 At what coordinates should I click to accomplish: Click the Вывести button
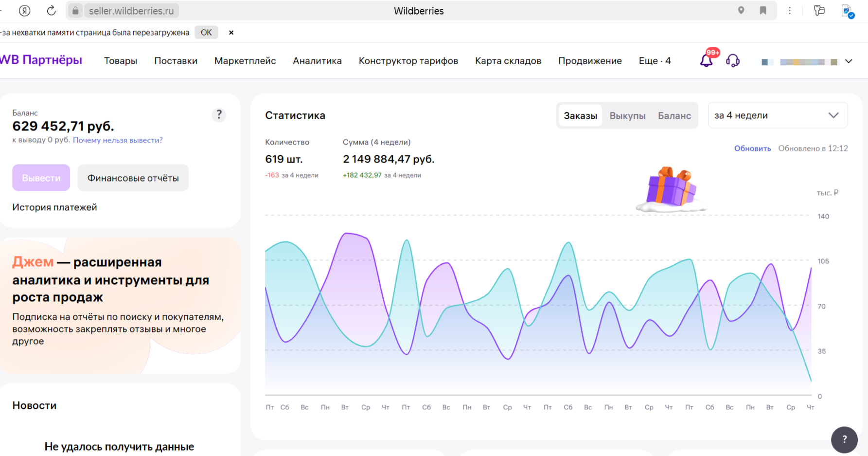[41, 178]
